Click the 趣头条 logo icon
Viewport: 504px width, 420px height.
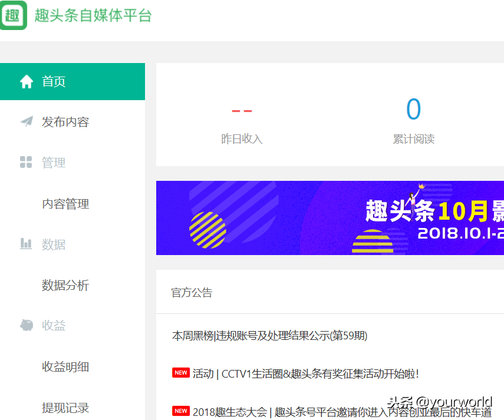tap(13, 13)
